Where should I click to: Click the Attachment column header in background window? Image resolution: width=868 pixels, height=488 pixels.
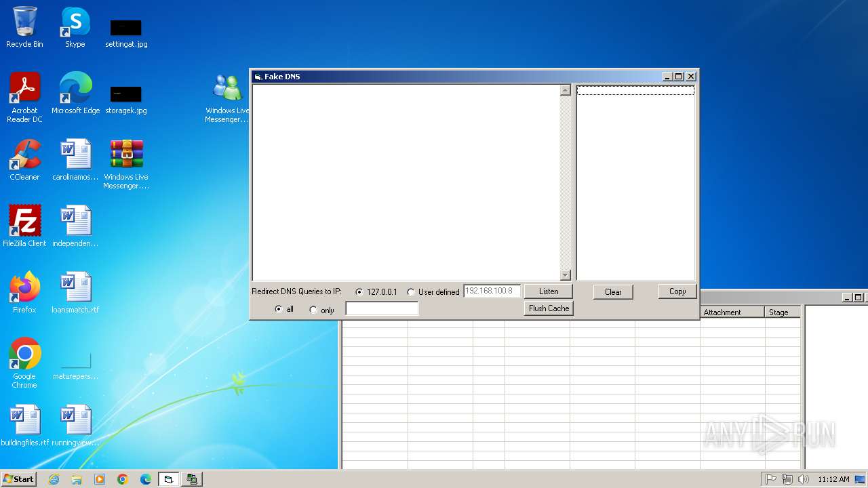click(x=732, y=312)
